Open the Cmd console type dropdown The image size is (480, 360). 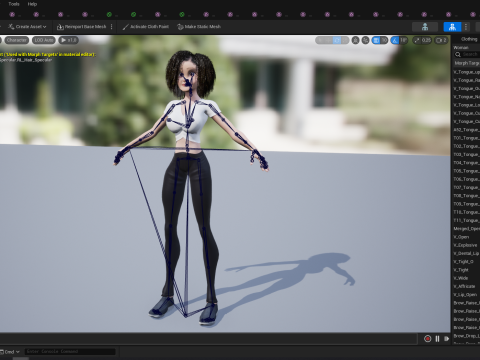[x=10, y=352]
